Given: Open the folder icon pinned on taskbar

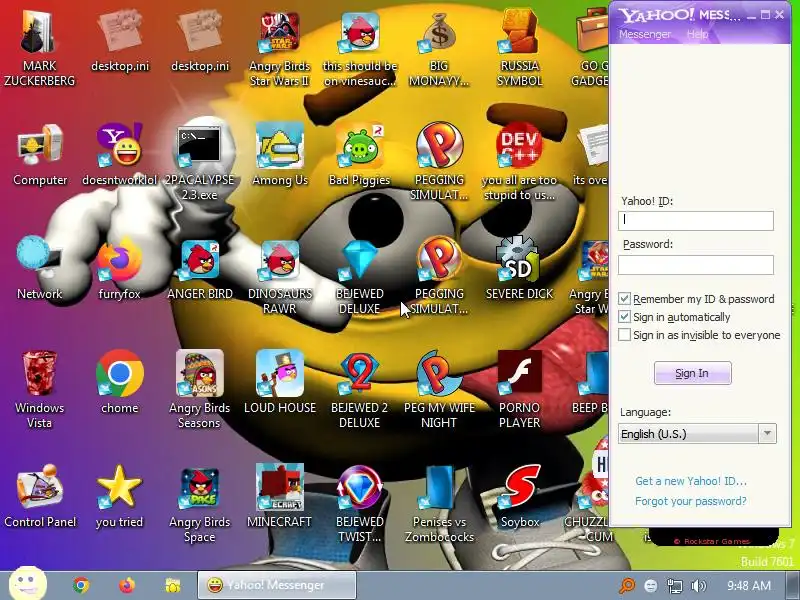Looking at the screenshot, I should 172,585.
